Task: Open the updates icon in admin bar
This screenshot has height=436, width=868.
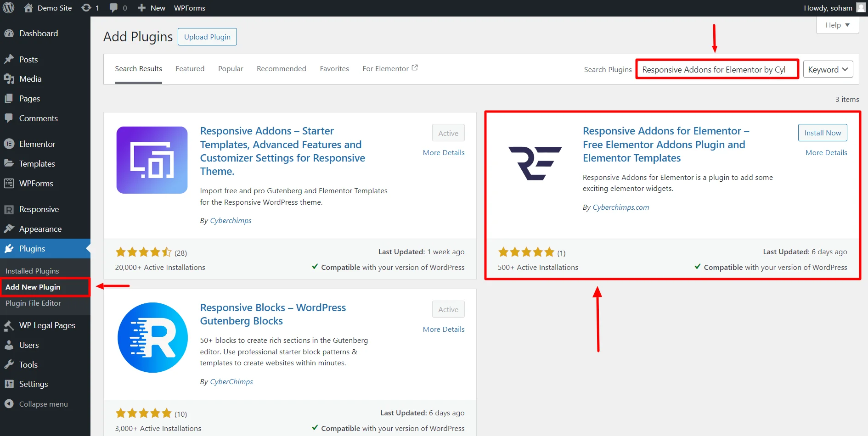Action: [86, 8]
